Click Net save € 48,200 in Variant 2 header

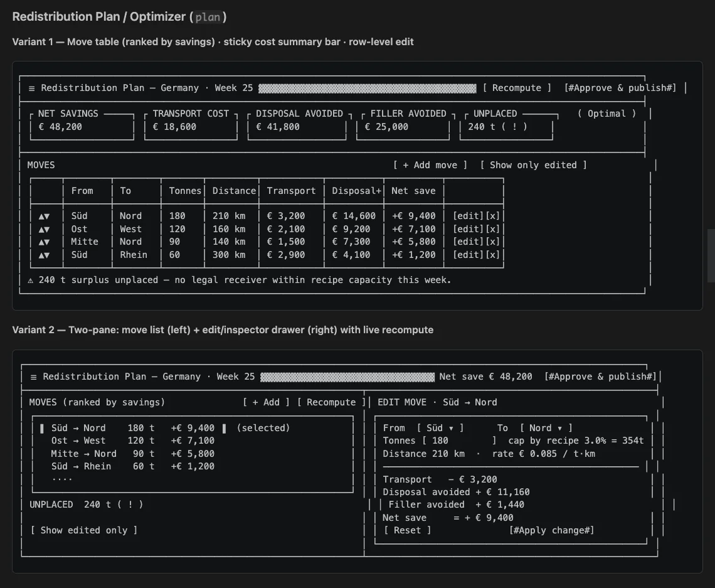point(485,377)
